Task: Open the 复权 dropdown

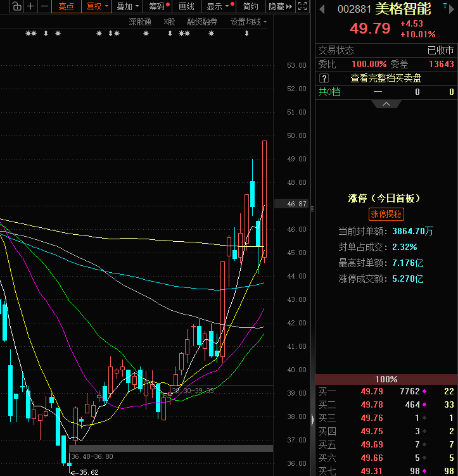Action: pos(96,6)
